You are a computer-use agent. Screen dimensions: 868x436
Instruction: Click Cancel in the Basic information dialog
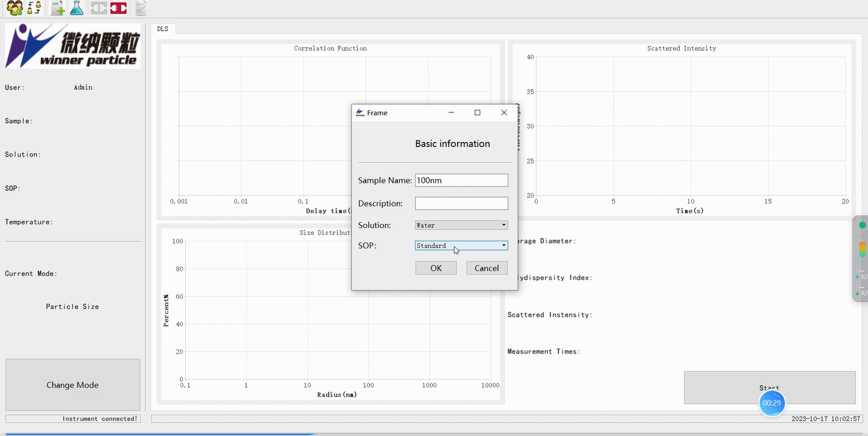point(486,268)
